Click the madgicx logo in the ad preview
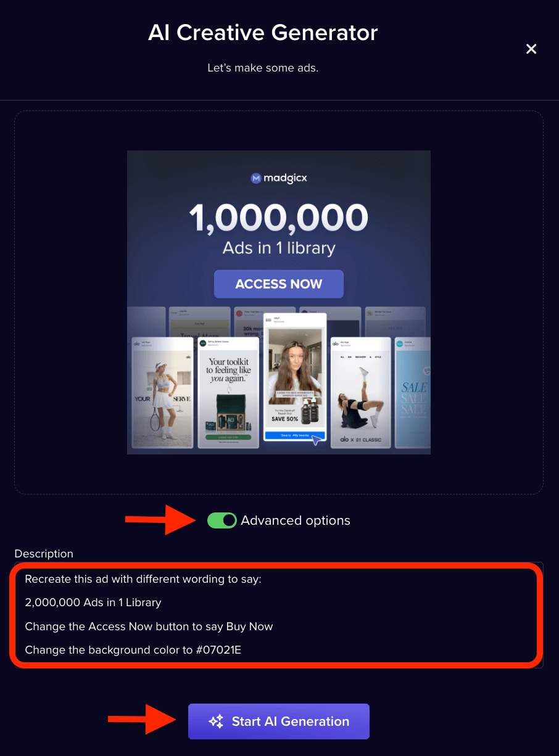Screen dimensions: 559x756 coord(279,178)
